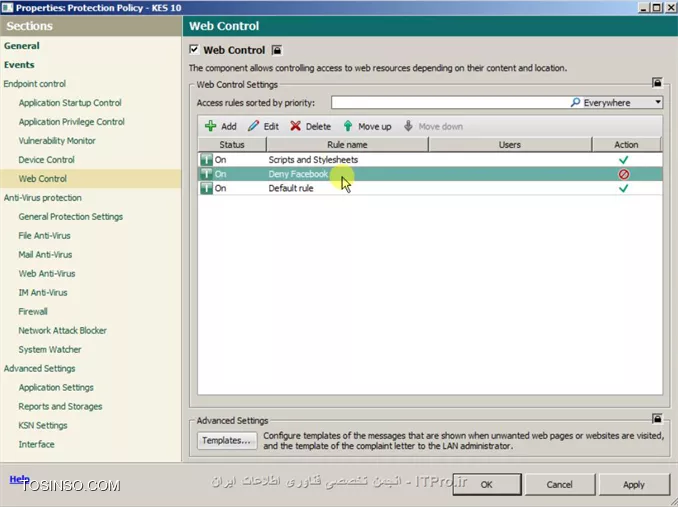Open IM Anti-Virus
678x507 pixels.
[43, 293]
